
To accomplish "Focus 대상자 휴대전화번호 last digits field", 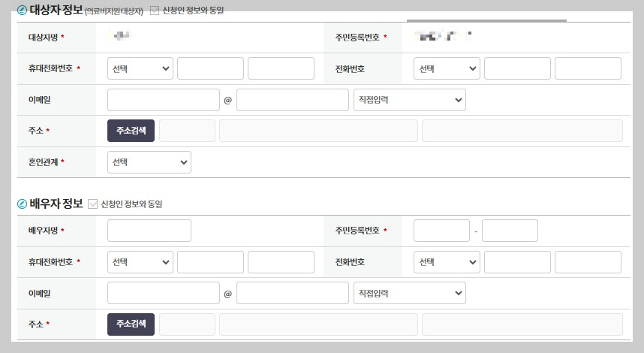I will [281, 68].
